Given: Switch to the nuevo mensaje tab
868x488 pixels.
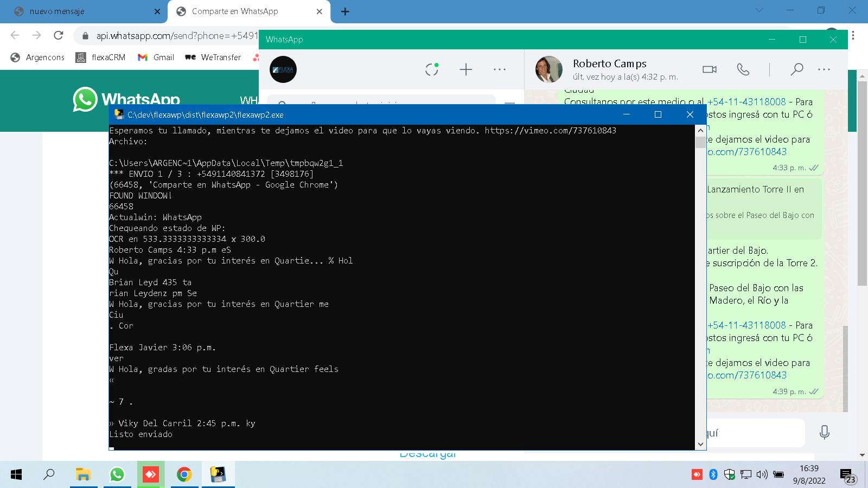Looking at the screenshot, I should tap(84, 11).
